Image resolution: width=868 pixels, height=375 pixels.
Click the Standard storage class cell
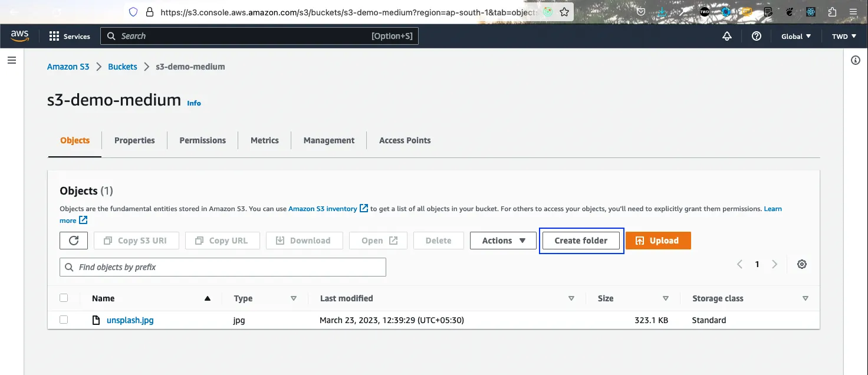(709, 320)
